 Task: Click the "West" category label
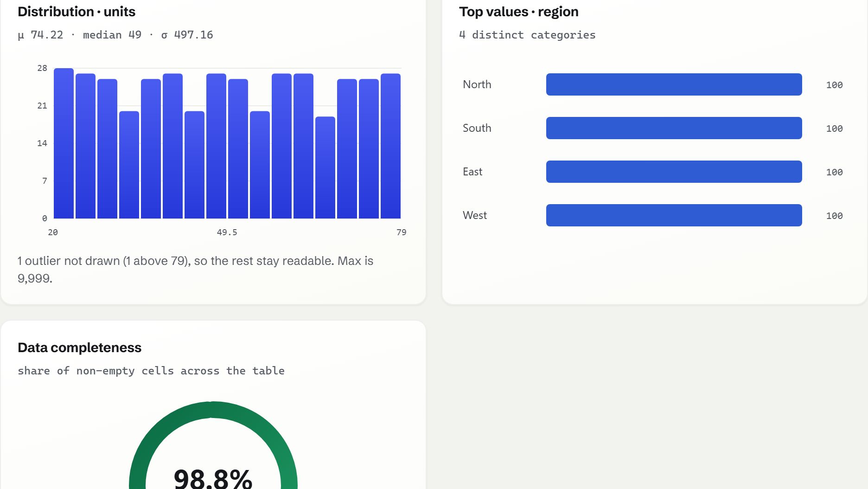[x=475, y=215]
